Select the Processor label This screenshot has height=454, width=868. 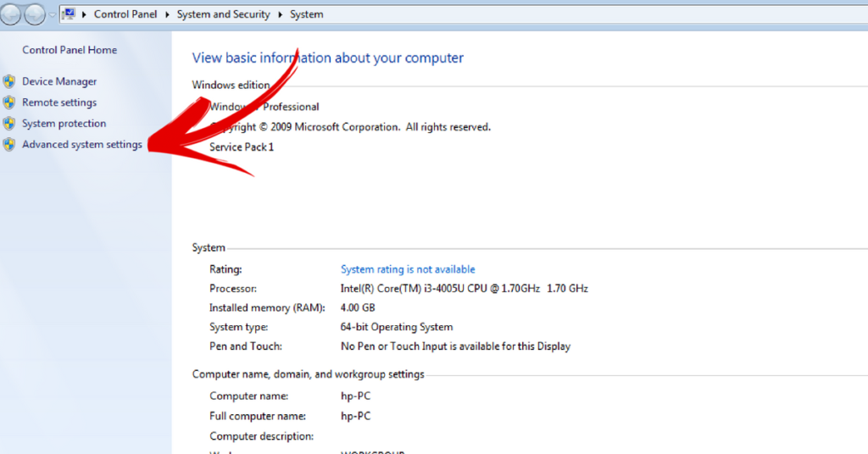233,289
